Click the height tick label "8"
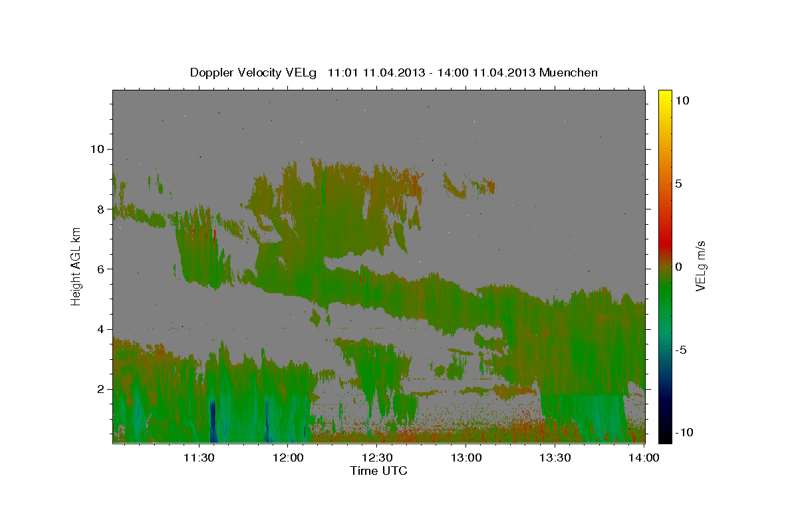The width and height of the screenshot is (798, 532). pyautogui.click(x=102, y=209)
